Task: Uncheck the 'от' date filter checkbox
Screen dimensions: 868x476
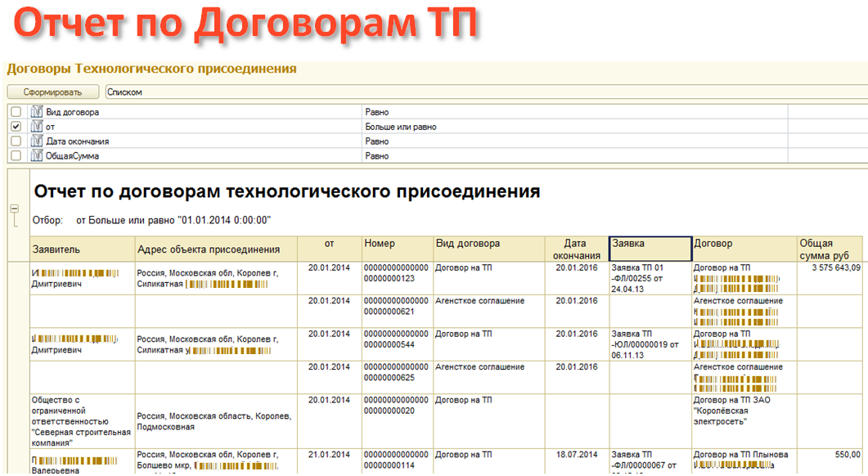Action: click(16, 127)
